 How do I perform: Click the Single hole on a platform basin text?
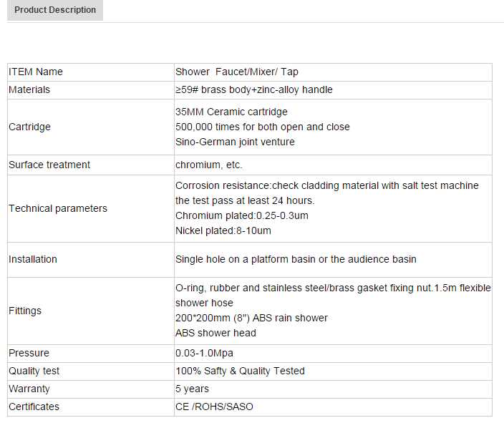(x=296, y=259)
